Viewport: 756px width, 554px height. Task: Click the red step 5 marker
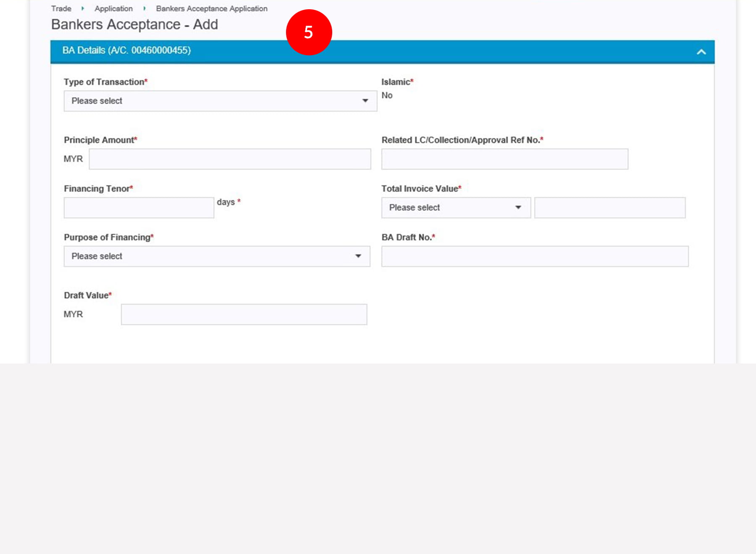(309, 32)
